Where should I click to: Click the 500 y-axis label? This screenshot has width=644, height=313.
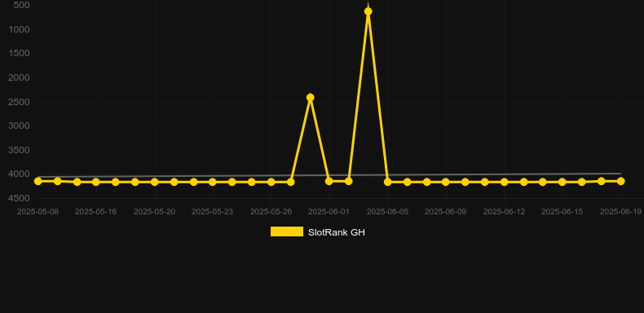pyautogui.click(x=21, y=5)
